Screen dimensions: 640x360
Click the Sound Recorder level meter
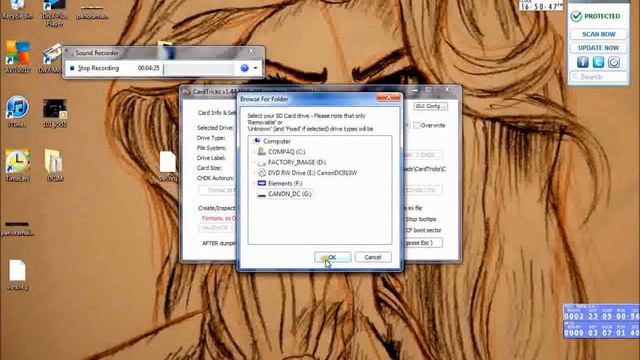(198, 69)
